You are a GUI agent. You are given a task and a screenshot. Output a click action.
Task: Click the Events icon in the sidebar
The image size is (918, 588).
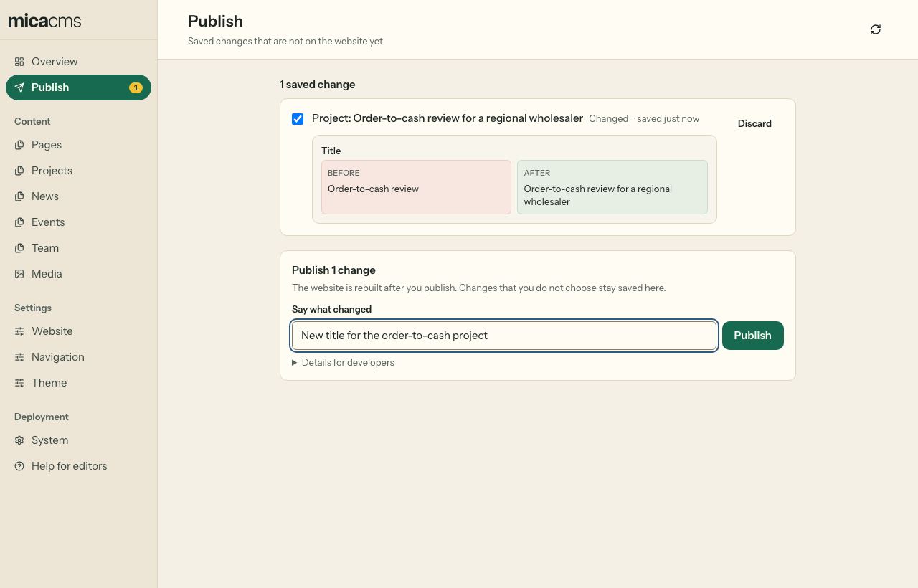pyautogui.click(x=19, y=222)
